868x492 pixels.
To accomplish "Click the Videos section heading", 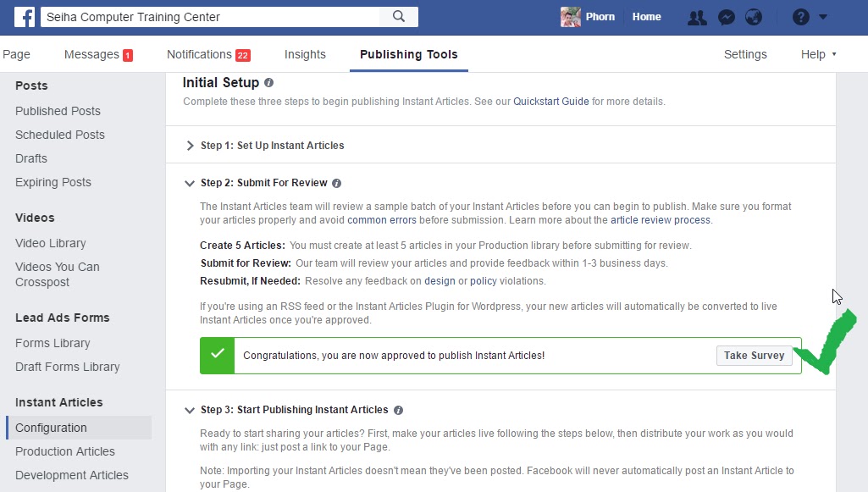I will [x=35, y=218].
